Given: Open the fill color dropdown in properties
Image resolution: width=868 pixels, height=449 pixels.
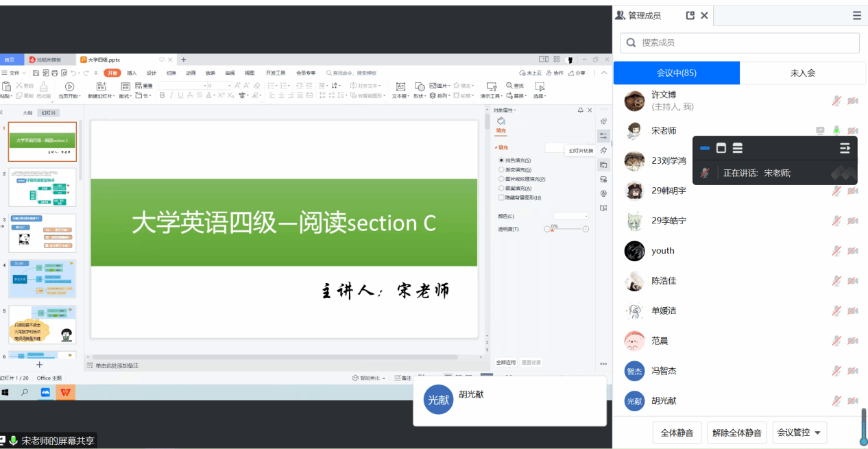Looking at the screenshot, I should pos(571,216).
